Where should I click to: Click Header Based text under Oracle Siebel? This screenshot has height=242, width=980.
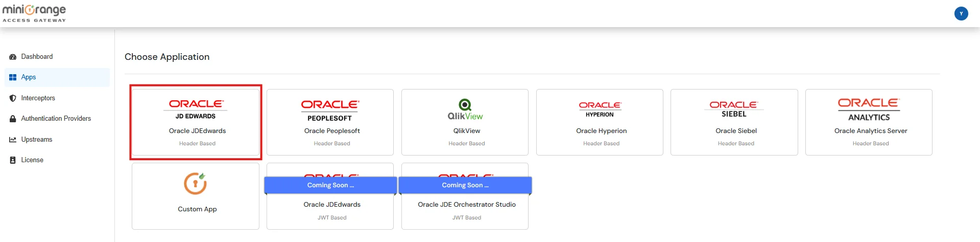pos(736,144)
